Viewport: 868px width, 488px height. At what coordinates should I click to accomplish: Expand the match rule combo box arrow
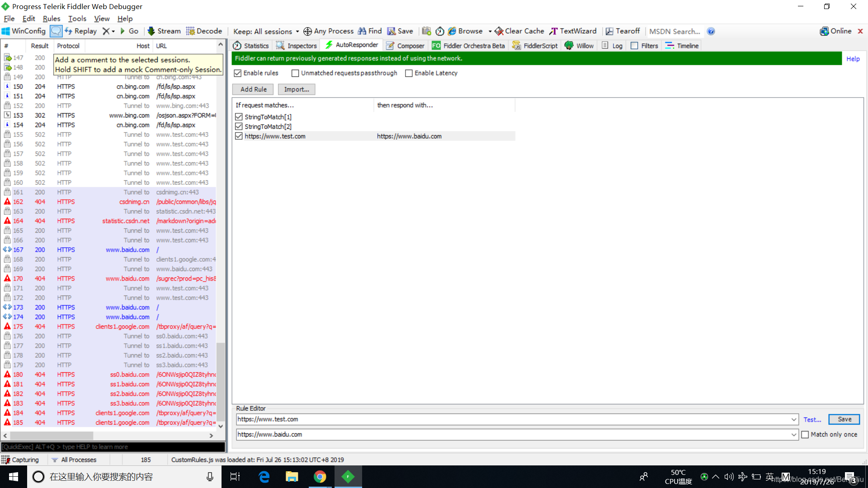click(x=793, y=419)
